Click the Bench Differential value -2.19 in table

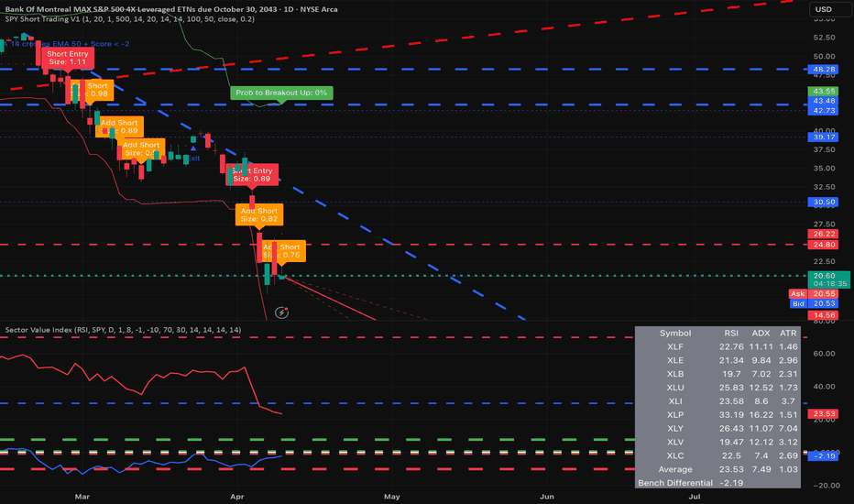point(731,483)
